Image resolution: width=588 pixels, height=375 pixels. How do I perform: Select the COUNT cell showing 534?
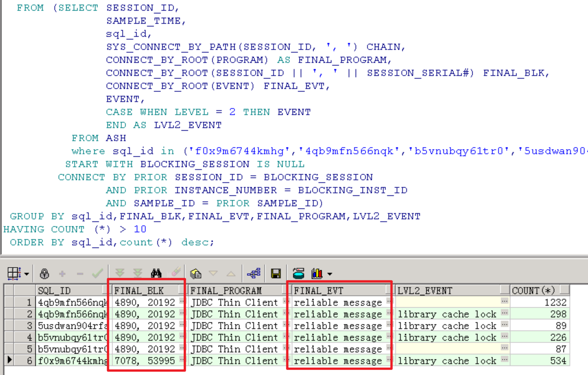tap(540, 361)
